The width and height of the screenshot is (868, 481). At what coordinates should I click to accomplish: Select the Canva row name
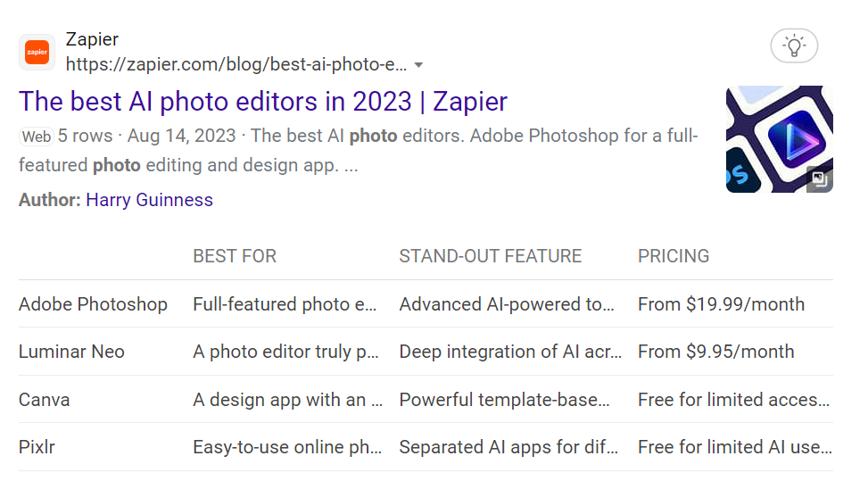coord(45,400)
